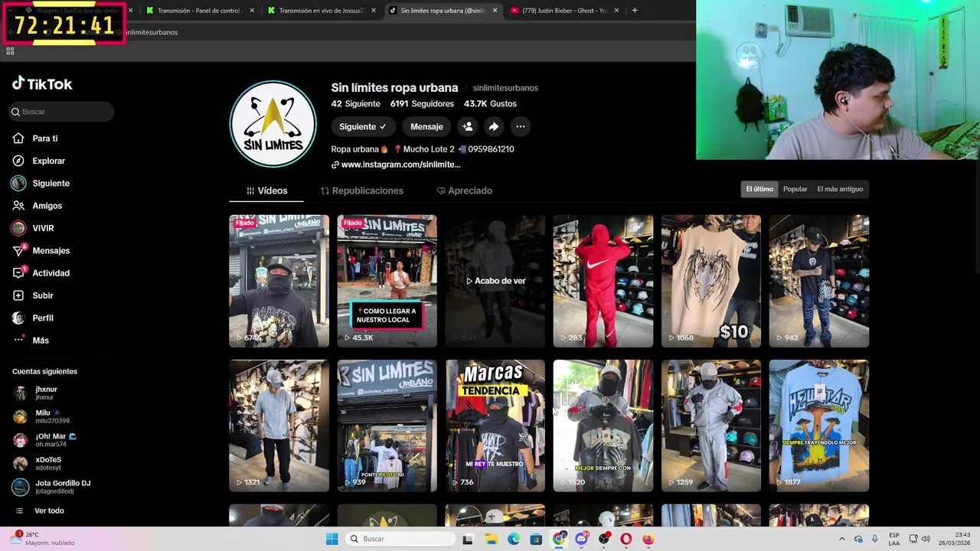Open red Nike hoodie video with 283 views
The image size is (980, 551).
click(x=603, y=281)
